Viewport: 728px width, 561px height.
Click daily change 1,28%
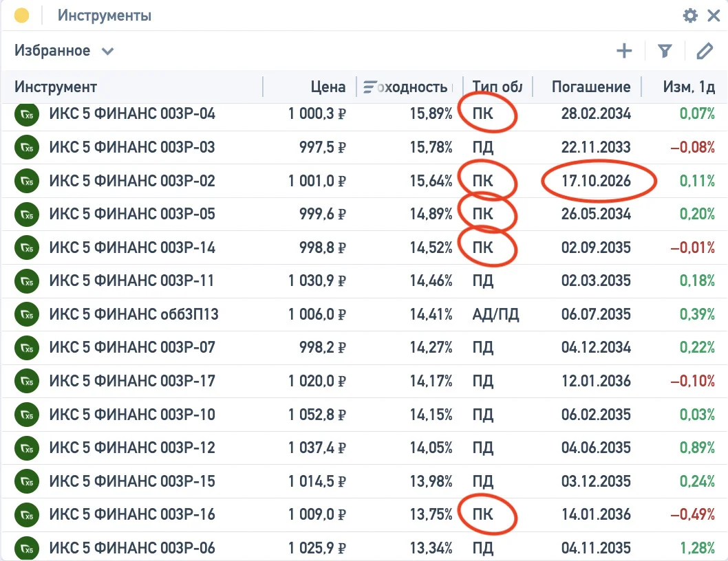coord(697,548)
